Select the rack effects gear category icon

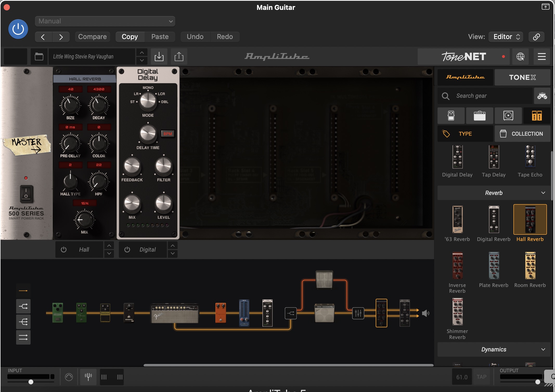(537, 116)
